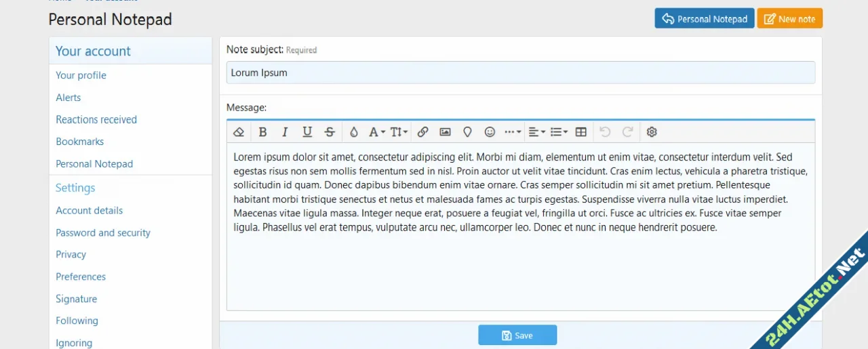
Task: Open the smilies emoji picker
Action: point(490,132)
